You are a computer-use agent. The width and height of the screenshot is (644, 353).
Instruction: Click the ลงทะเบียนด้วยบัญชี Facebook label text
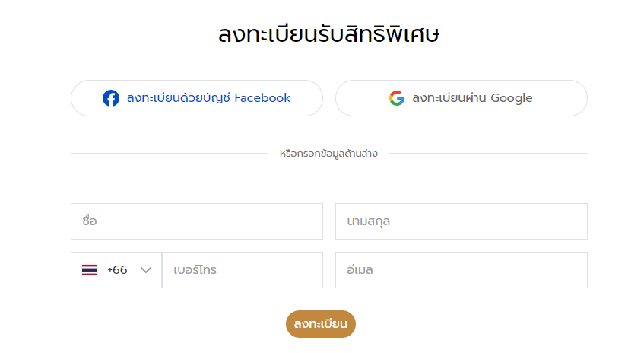pos(208,98)
